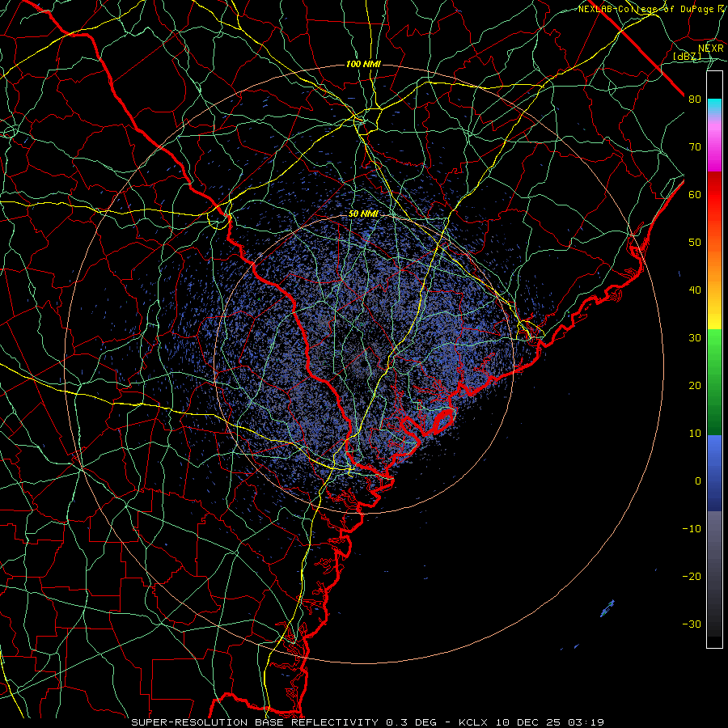Screen dimensions: 728x728
Task: Click the "-10" value on the dBZ scale
Action: coord(692,529)
